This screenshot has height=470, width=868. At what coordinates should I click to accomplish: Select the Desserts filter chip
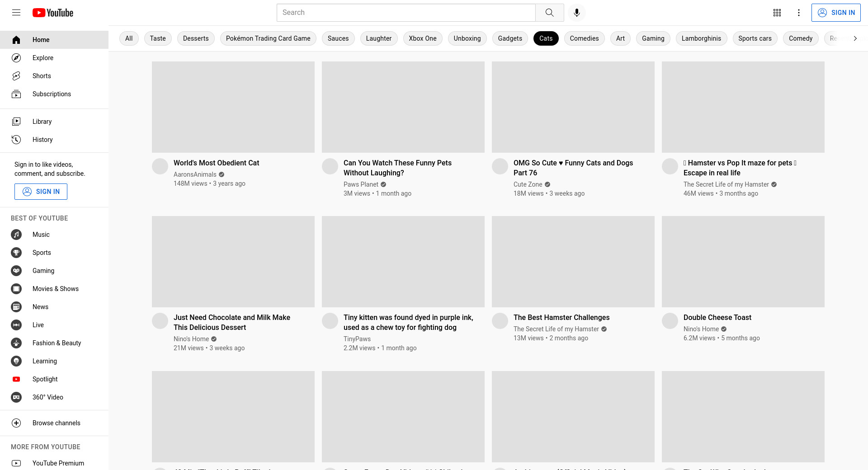[196, 38]
